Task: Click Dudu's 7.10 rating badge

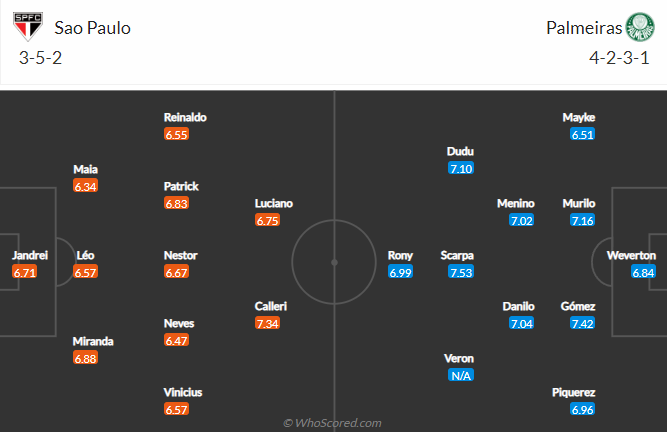Action: [461, 168]
